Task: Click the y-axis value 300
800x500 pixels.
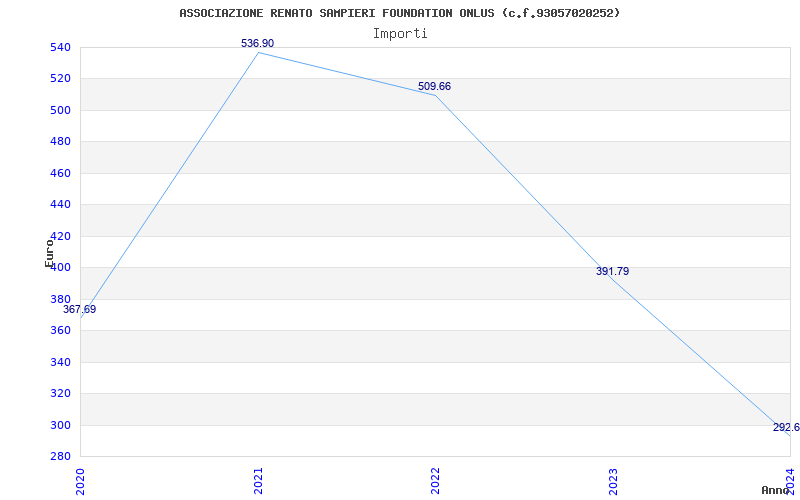Action: (60, 425)
